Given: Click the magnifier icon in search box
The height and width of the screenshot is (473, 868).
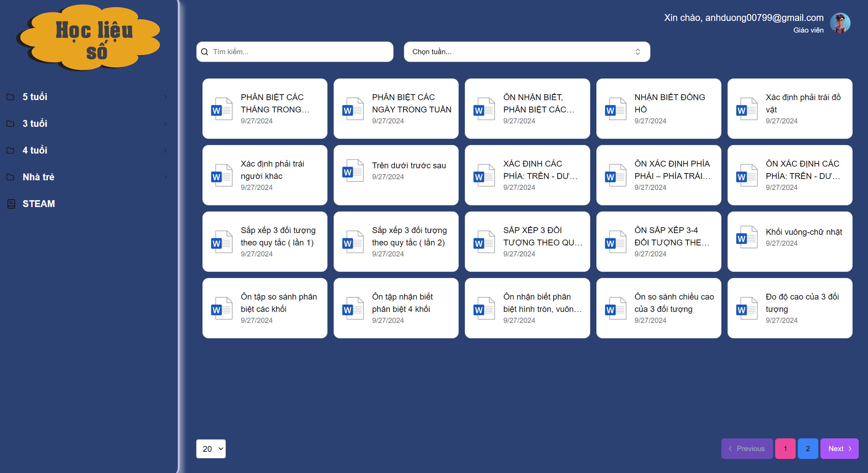Looking at the screenshot, I should (x=204, y=52).
